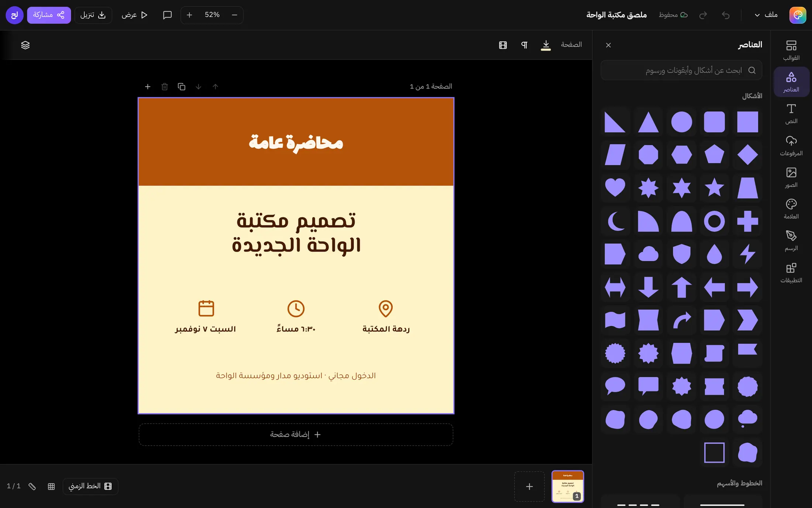Zoom in with the plus button

coord(189,15)
